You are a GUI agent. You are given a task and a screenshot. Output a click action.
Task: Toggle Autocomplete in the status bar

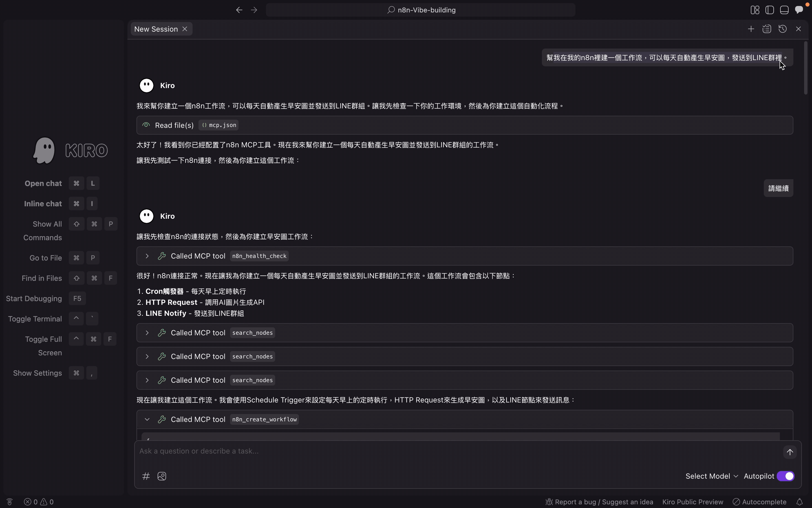tap(760, 502)
